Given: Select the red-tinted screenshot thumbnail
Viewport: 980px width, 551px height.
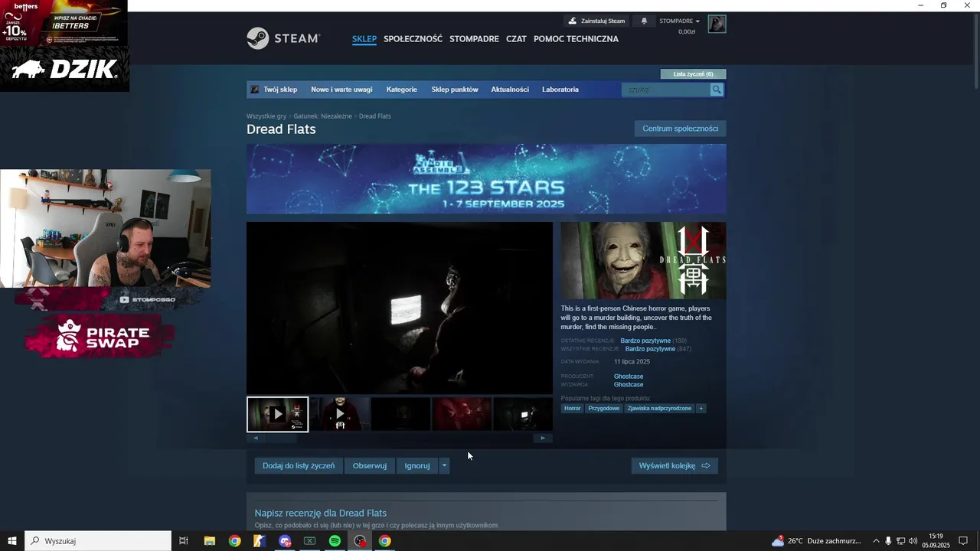Looking at the screenshot, I should 462,414.
